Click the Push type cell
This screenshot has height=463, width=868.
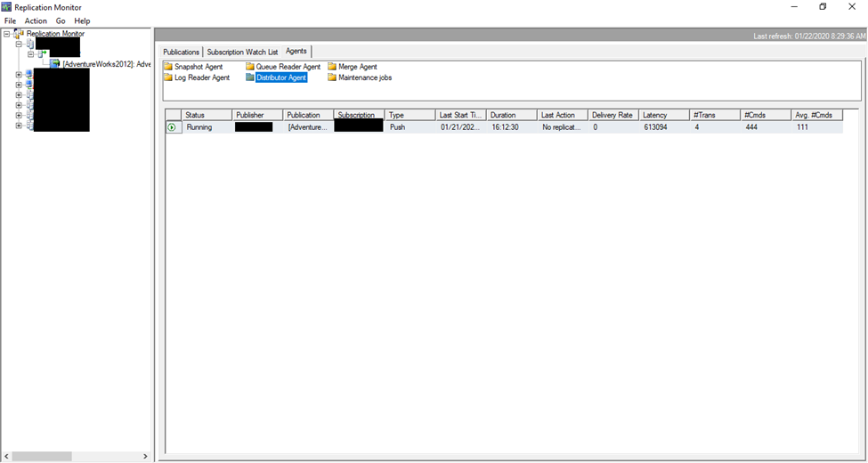[397, 127]
